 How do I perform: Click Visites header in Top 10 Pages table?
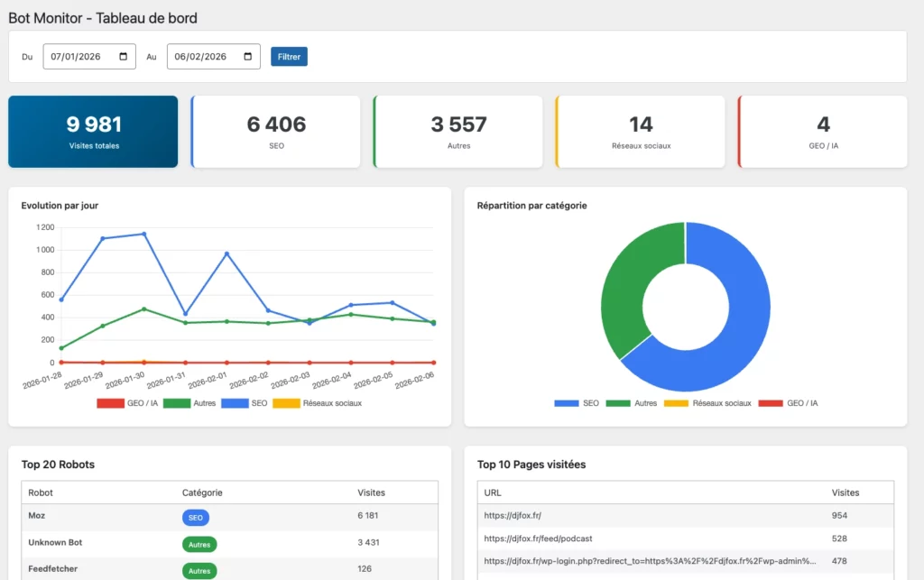(x=845, y=493)
